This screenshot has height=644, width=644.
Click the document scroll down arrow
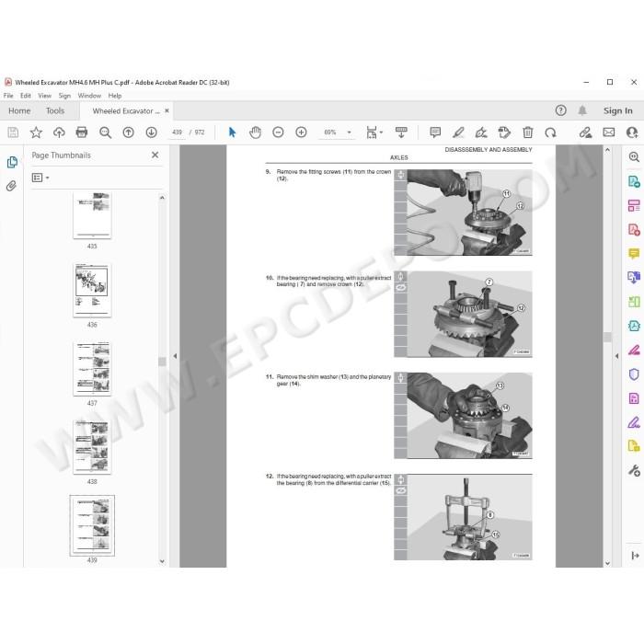607,563
